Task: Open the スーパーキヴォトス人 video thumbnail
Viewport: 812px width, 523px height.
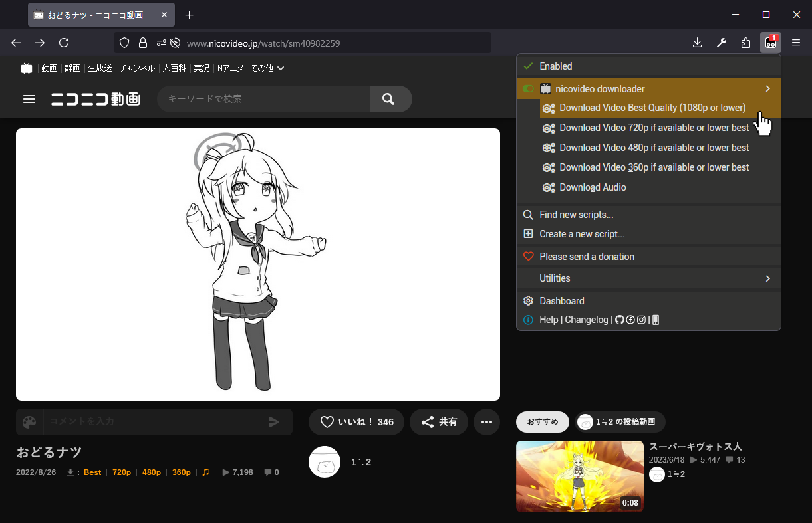Action: tap(579, 476)
